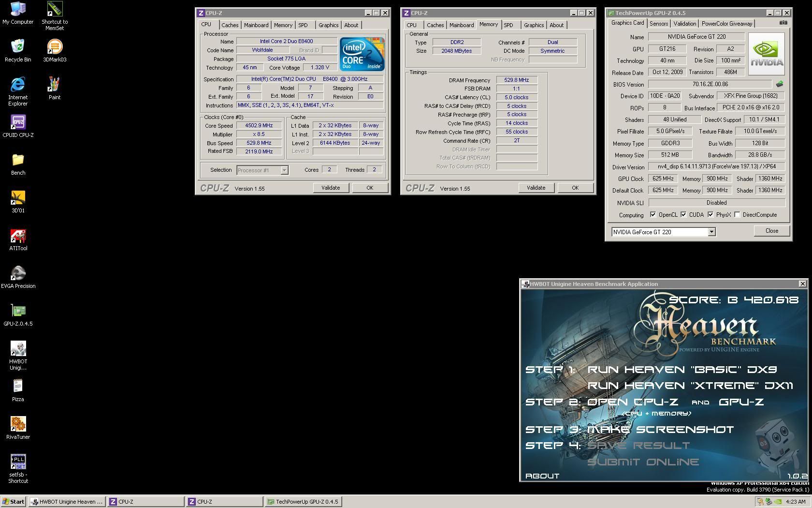Click Submit Online in HWBOT Heaven
The height and width of the screenshot is (508, 812).
pos(643,462)
